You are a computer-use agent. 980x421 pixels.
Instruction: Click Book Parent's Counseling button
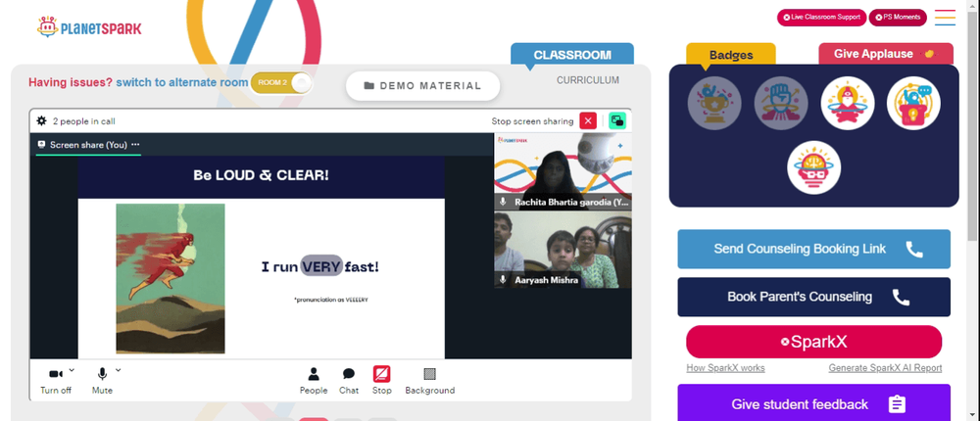coord(813,297)
